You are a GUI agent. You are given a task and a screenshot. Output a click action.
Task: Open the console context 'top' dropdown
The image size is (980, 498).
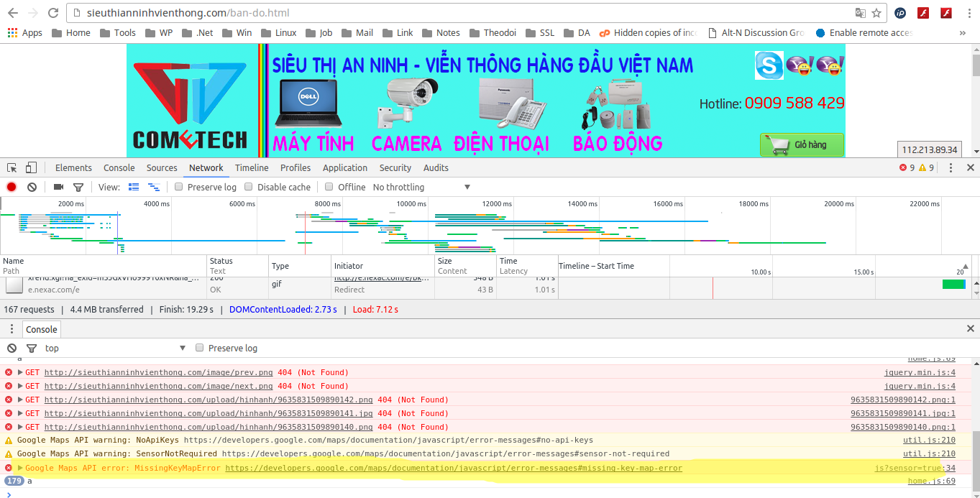point(115,348)
